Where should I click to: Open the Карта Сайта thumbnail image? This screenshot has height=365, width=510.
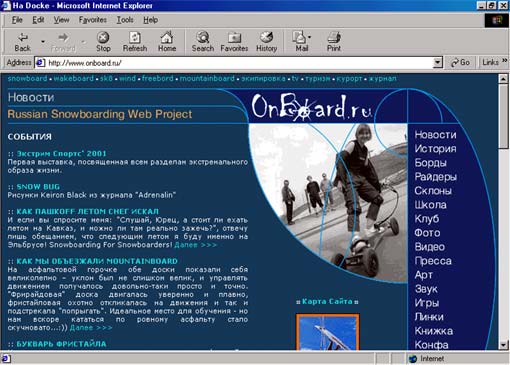click(x=327, y=332)
